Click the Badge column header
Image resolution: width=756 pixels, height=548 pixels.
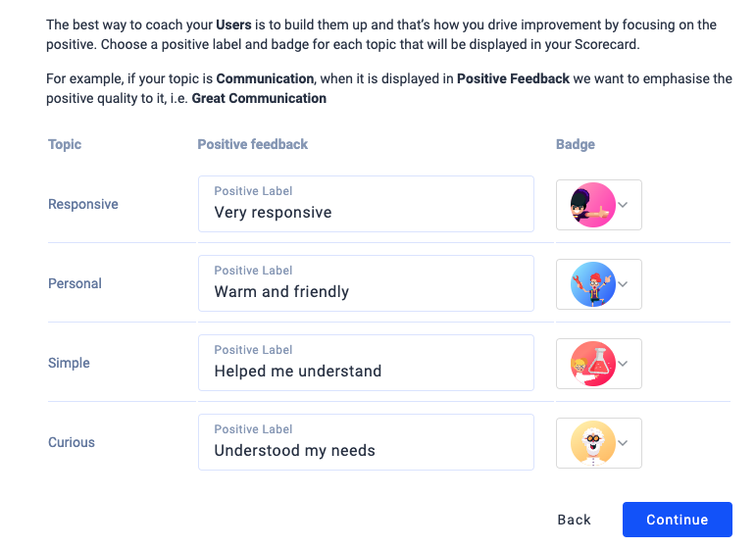[576, 144]
